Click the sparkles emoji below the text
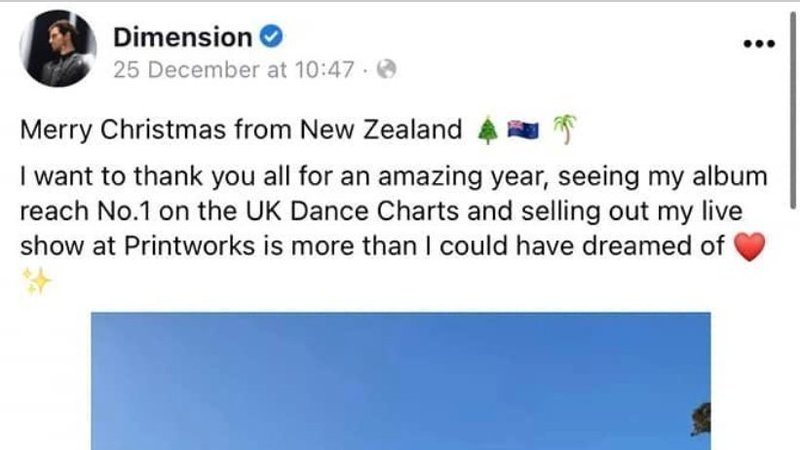Image resolution: width=800 pixels, height=450 pixels. click(x=37, y=281)
